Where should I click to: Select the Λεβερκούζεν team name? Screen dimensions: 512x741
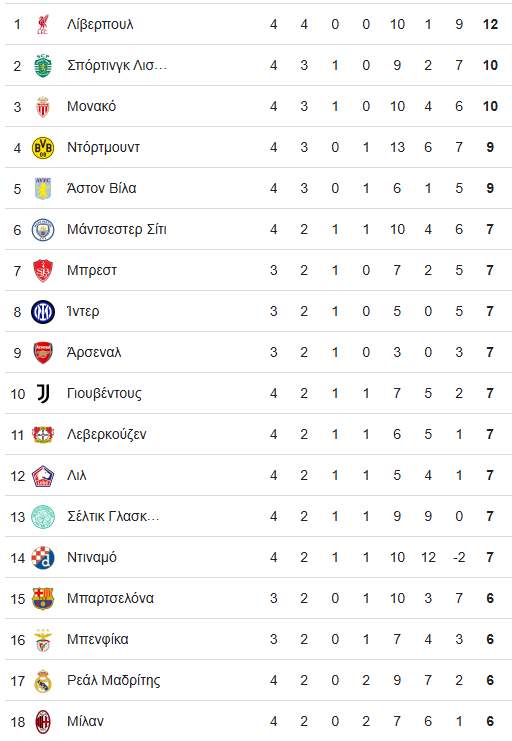[106, 434]
